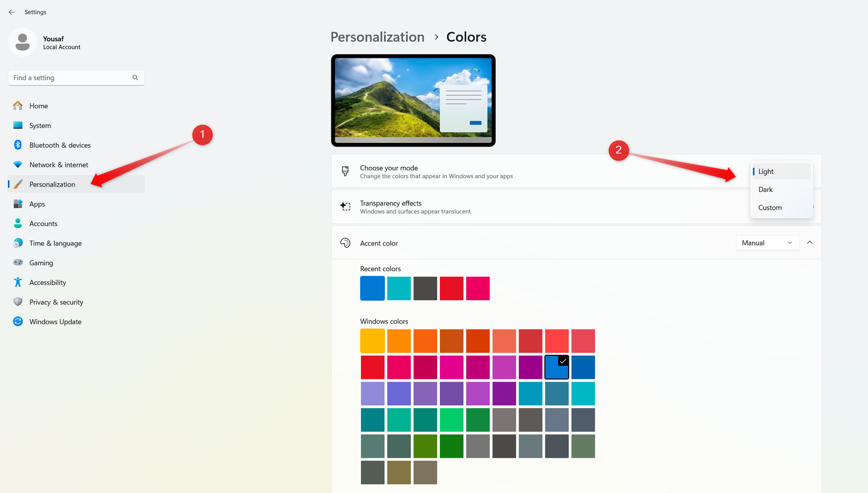Screen dimensions: 868x493
Task: Click the Accessibility icon in sidebar
Action: (x=18, y=282)
